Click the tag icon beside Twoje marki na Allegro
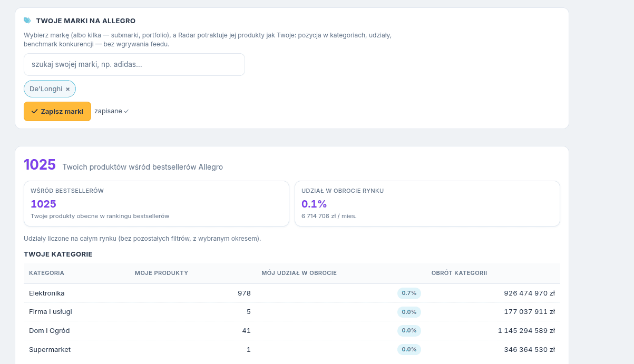Screen dimensions: 634x364 click(27, 21)
